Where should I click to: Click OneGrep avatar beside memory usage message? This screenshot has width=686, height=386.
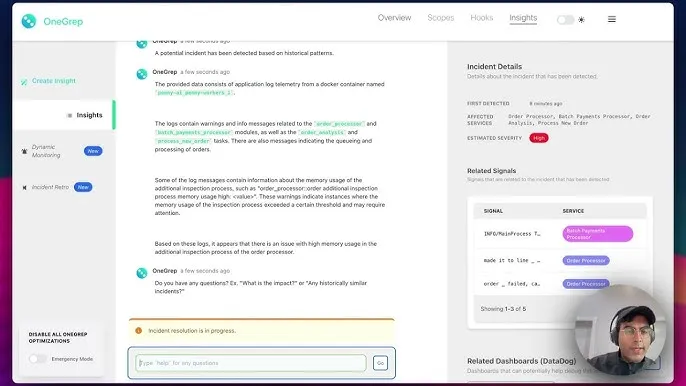pos(142,74)
